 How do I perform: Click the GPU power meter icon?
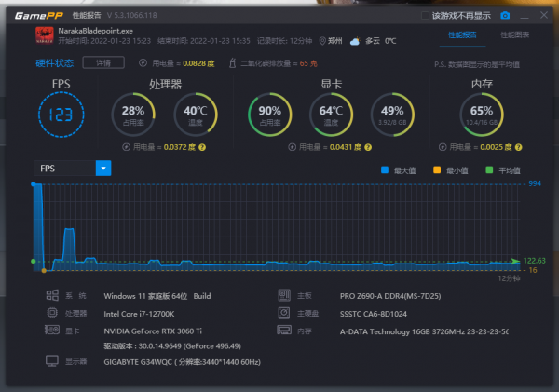coord(292,147)
